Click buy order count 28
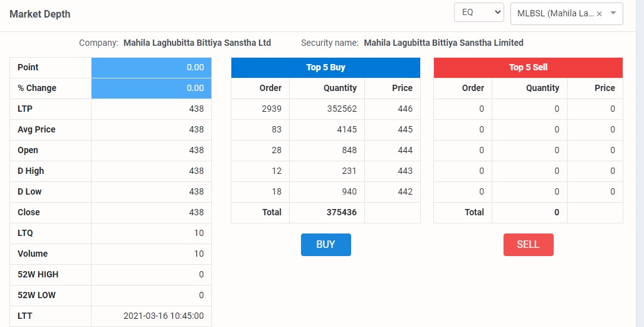Screen dimensions: 644x327 point(277,150)
